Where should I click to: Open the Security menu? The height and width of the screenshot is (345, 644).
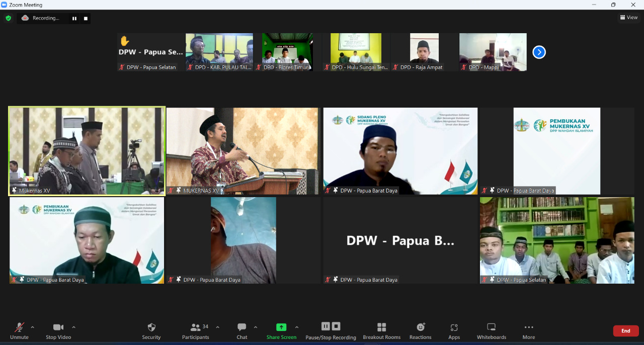point(151,331)
